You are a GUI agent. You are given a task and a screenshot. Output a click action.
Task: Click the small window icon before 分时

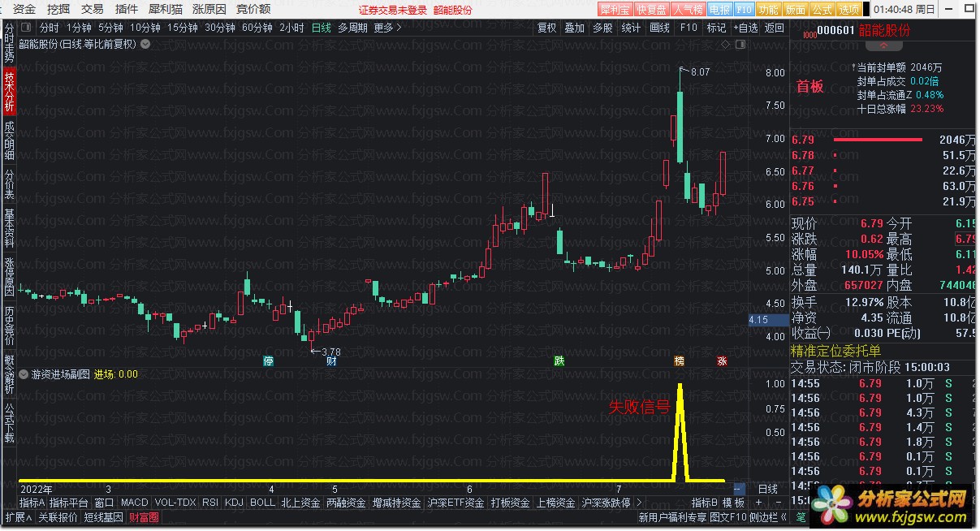[27, 28]
